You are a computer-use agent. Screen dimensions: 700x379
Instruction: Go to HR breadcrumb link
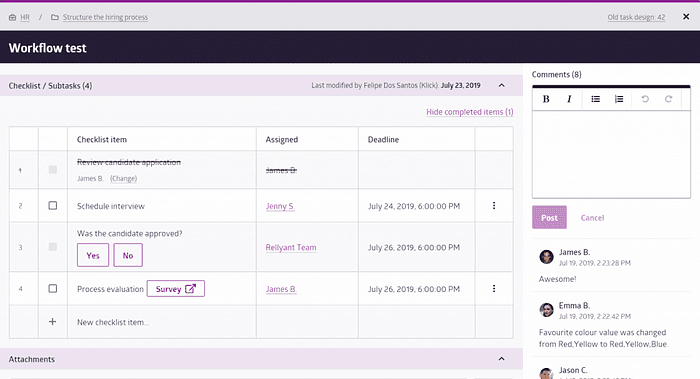click(x=25, y=17)
